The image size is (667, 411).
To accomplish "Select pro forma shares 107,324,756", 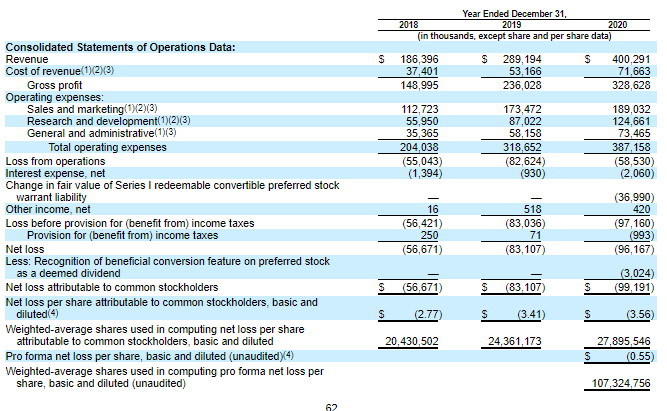I will (x=621, y=383).
